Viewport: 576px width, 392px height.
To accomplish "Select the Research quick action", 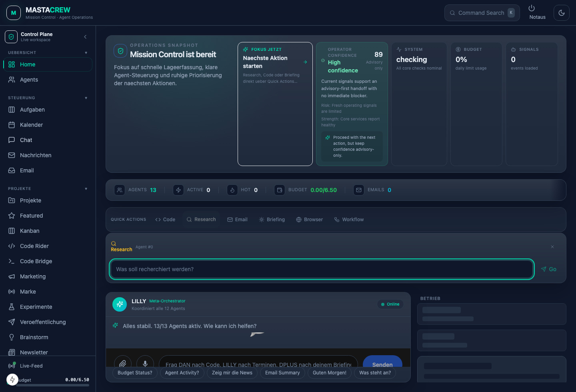I will coord(201,220).
